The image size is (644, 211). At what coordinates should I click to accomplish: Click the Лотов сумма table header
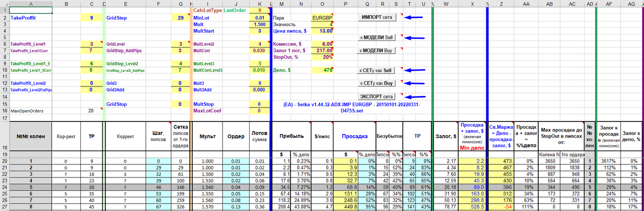click(x=259, y=136)
